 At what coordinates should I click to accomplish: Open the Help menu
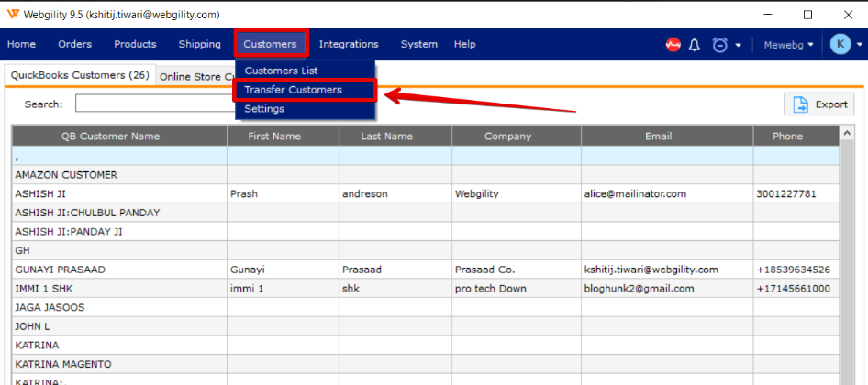click(x=464, y=44)
